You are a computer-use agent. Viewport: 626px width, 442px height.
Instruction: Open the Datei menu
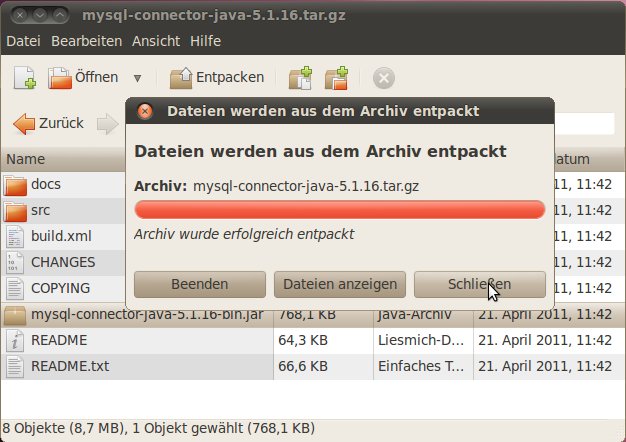coord(23,41)
